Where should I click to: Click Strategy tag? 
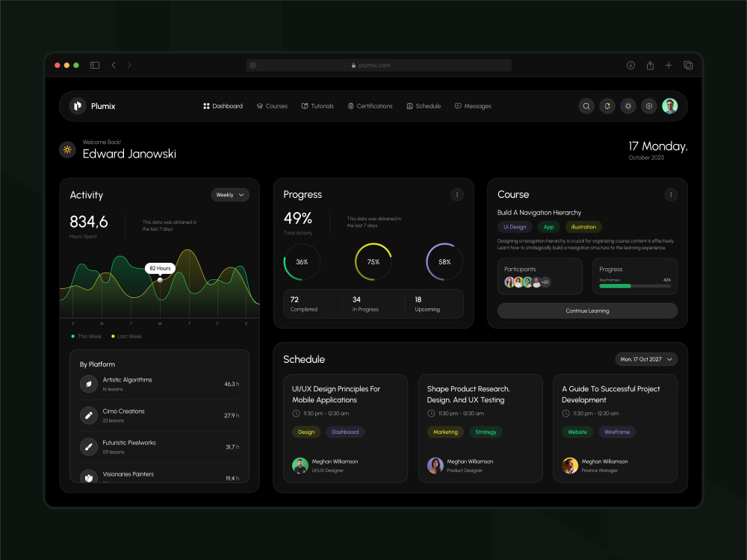486,432
